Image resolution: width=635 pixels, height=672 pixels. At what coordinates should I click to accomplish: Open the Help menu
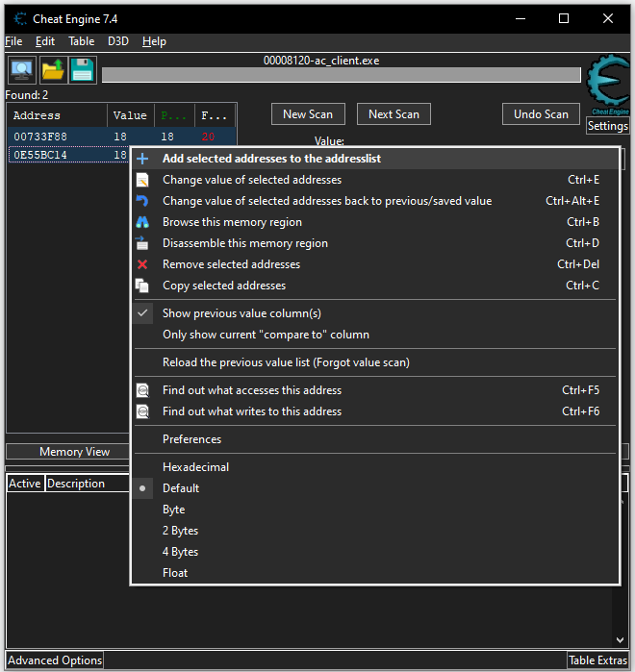pos(154,41)
